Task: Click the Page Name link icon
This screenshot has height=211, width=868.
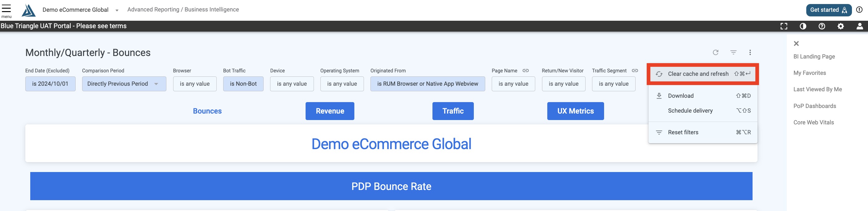Action: (x=526, y=71)
